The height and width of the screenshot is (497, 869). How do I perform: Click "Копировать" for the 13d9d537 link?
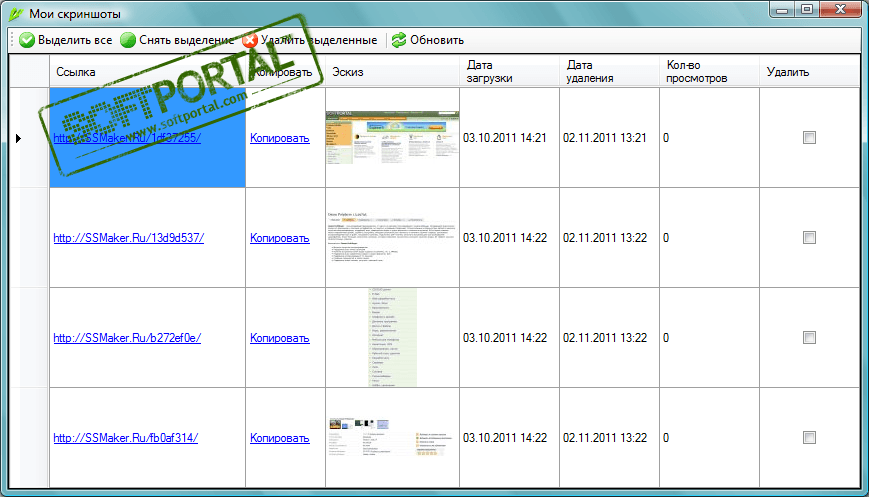pos(279,238)
